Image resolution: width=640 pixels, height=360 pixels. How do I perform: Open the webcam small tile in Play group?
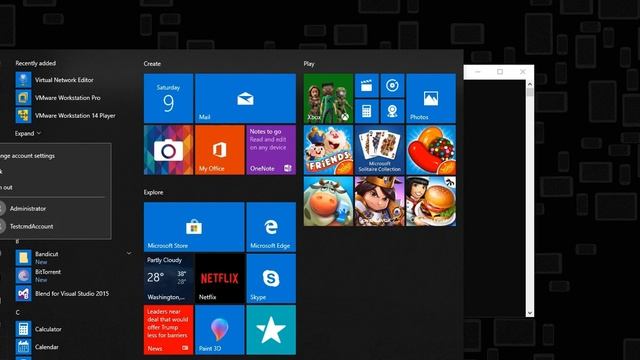click(x=392, y=111)
